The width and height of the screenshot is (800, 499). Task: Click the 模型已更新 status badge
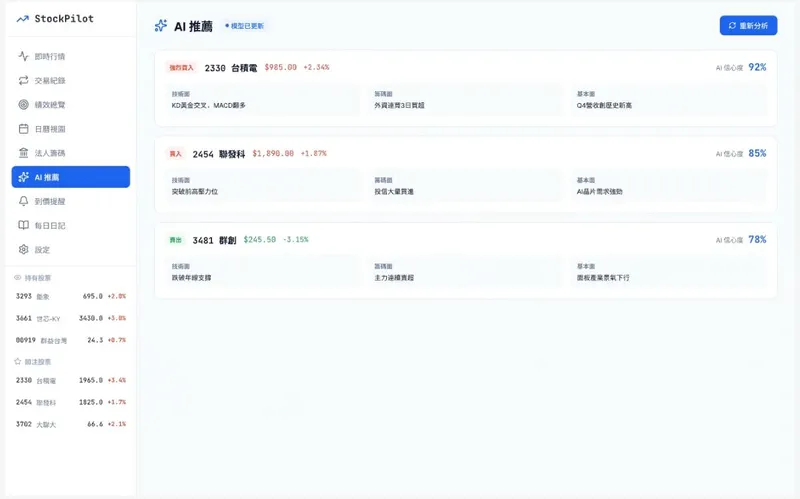pos(244,26)
